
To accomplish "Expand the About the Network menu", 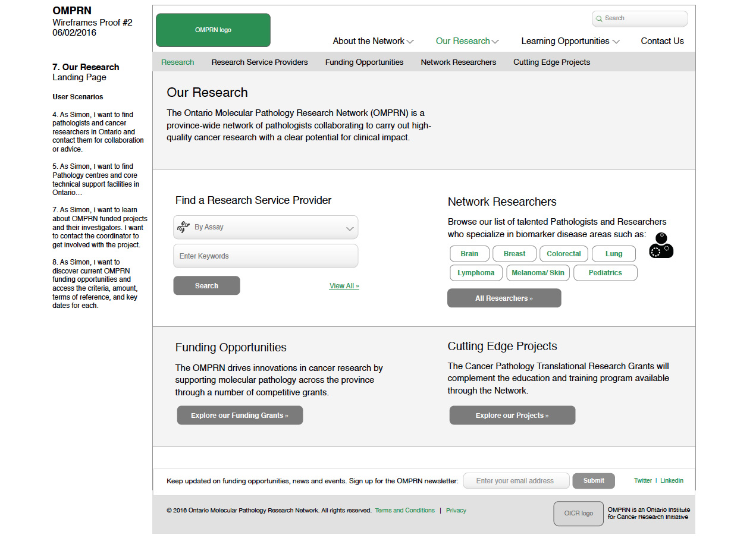I will point(373,41).
